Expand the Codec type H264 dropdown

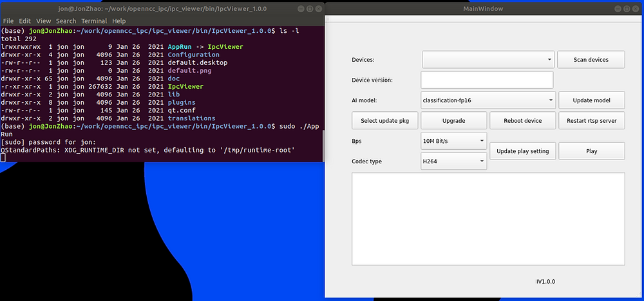(x=454, y=161)
